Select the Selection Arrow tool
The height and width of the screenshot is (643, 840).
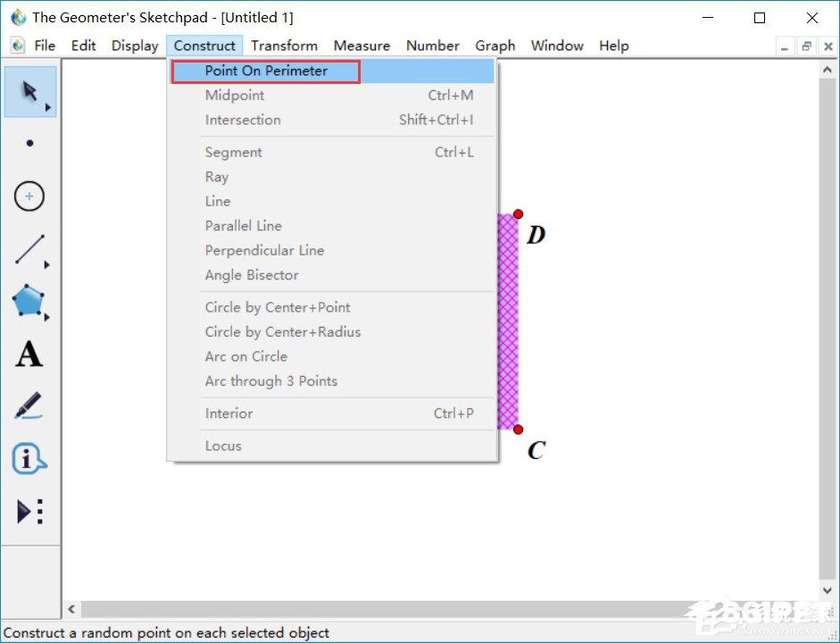[30, 92]
